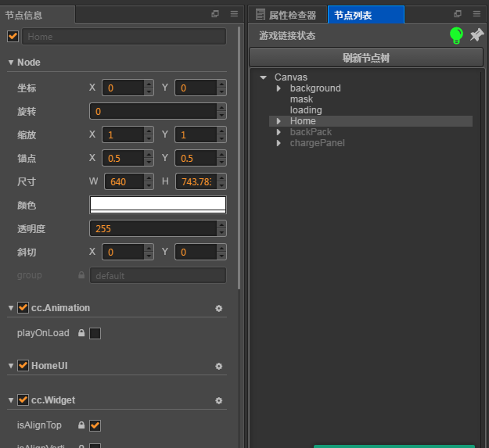This screenshot has width=489, height=448.
Task: Disable the cc.Animation component checkbox
Action: 23,308
